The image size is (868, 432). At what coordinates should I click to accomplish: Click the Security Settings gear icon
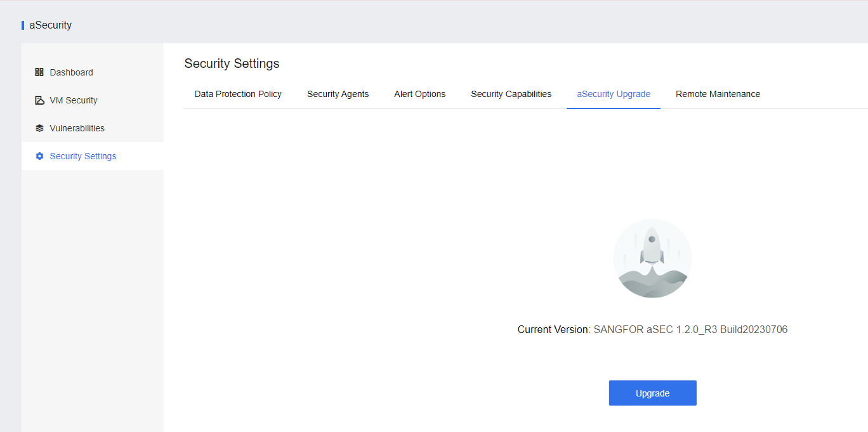(x=39, y=156)
